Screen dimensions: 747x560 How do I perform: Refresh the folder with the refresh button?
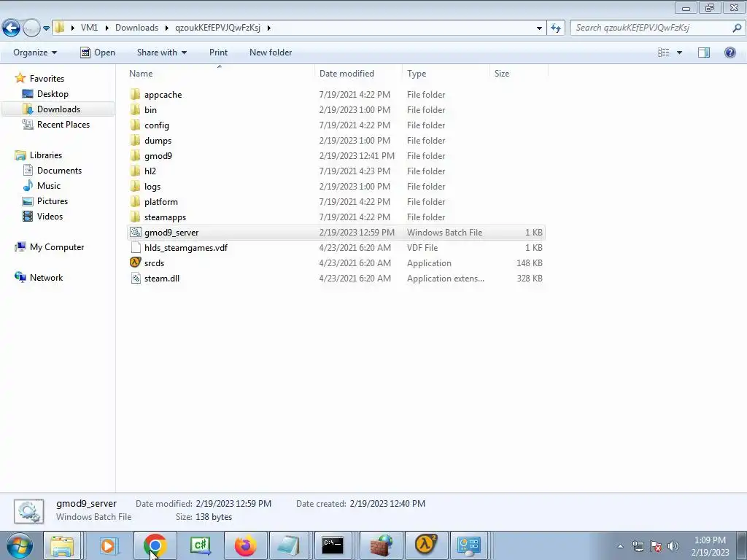[x=555, y=28]
